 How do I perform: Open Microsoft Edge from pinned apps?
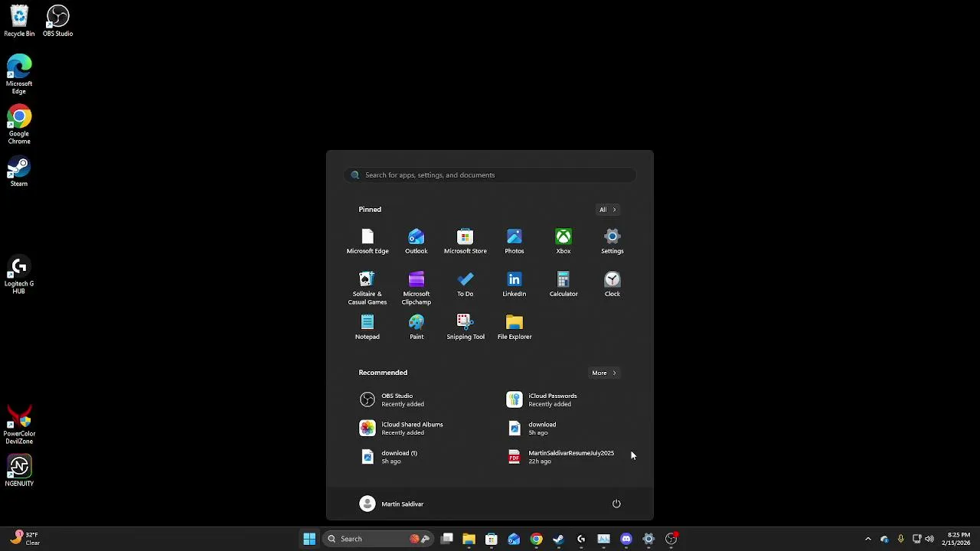[x=367, y=242]
